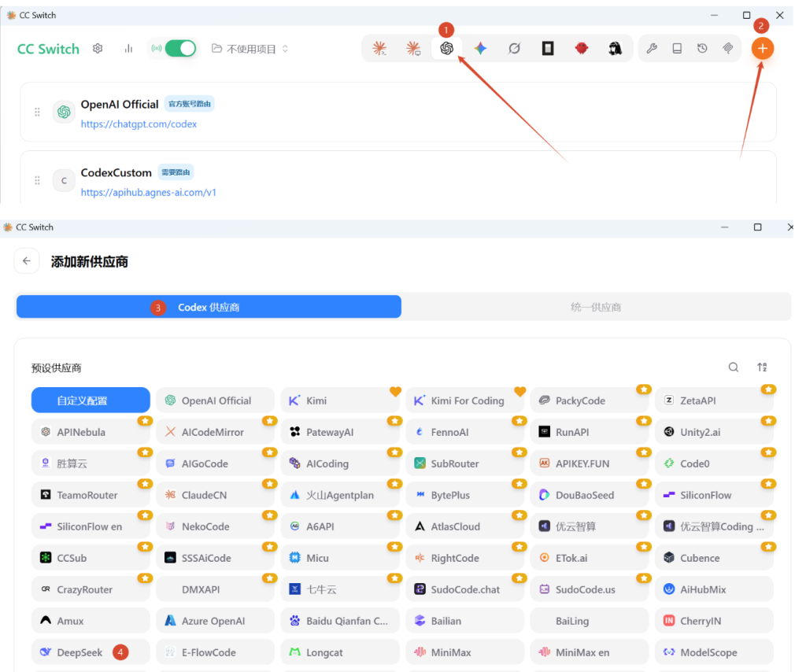Choose the 胜算云 preset
Image resolution: width=806 pixels, height=672 pixels.
(91, 463)
